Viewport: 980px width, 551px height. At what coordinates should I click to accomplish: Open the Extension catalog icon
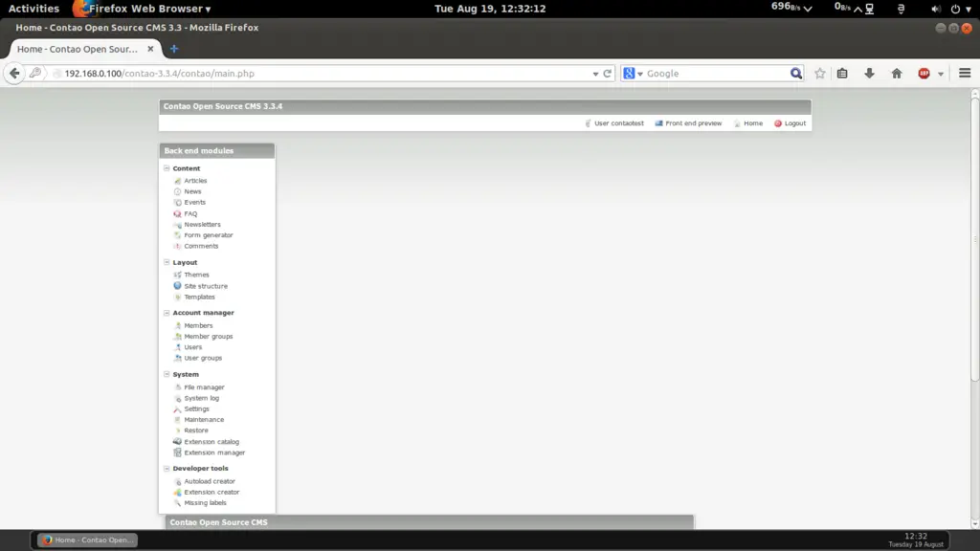click(177, 442)
